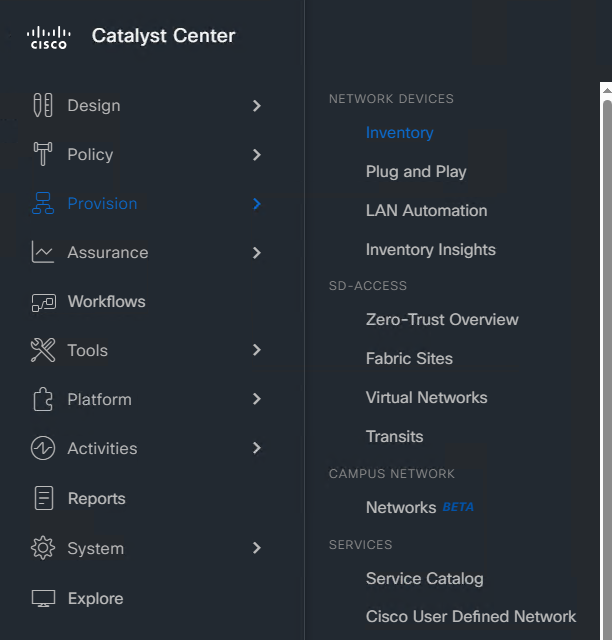Screen dimensions: 612x640
Task: Open the Fabric Sites link
Action: pyautogui.click(x=409, y=358)
